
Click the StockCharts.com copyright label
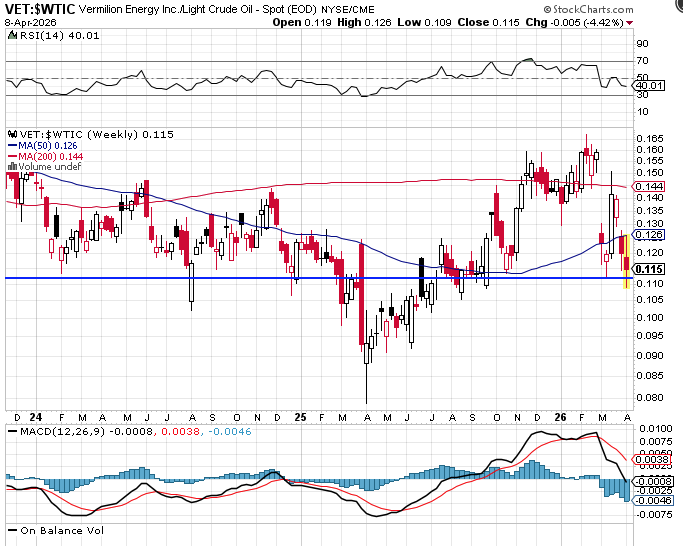(x=588, y=9)
